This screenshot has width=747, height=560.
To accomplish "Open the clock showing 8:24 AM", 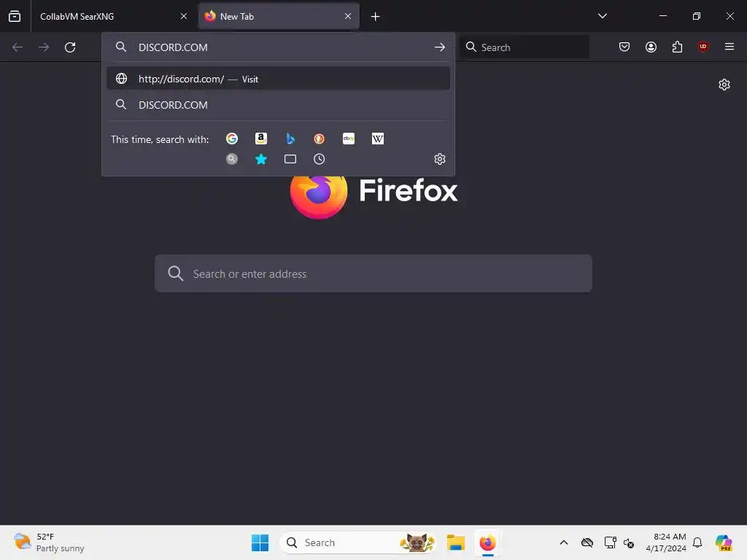I will coord(666,542).
